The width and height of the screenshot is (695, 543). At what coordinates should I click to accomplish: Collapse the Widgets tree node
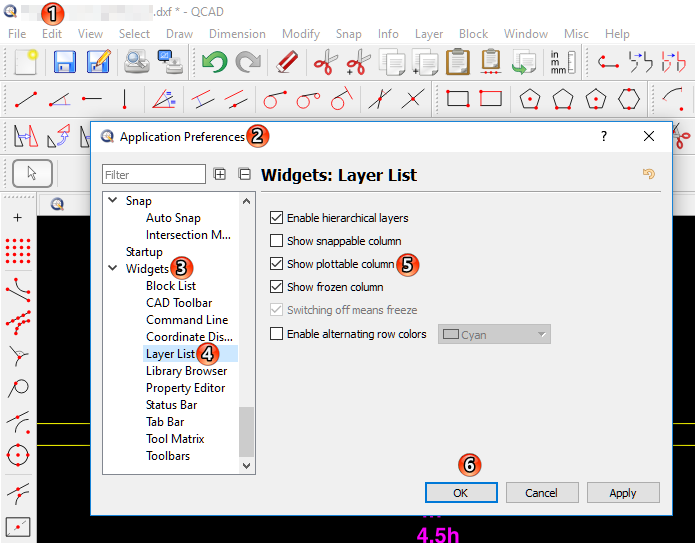112,269
